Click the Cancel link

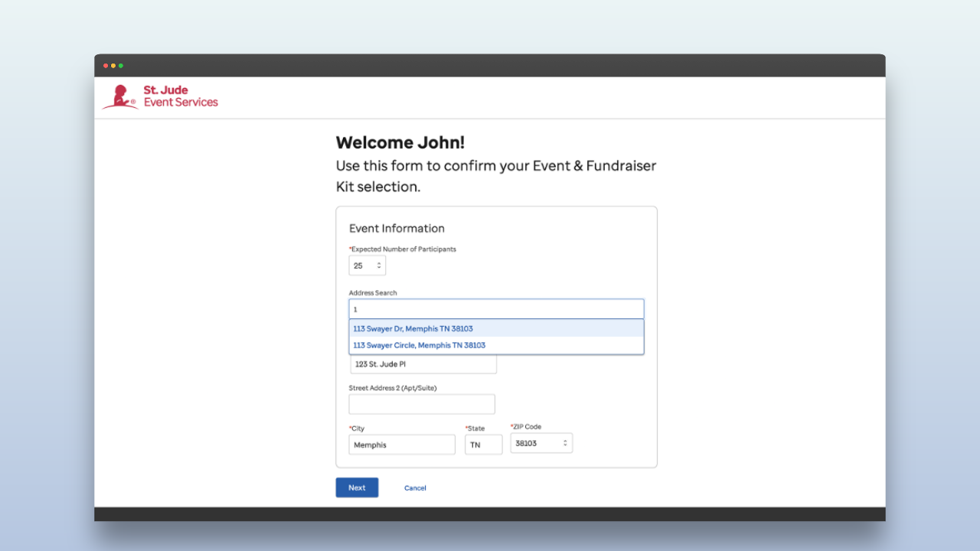click(415, 488)
